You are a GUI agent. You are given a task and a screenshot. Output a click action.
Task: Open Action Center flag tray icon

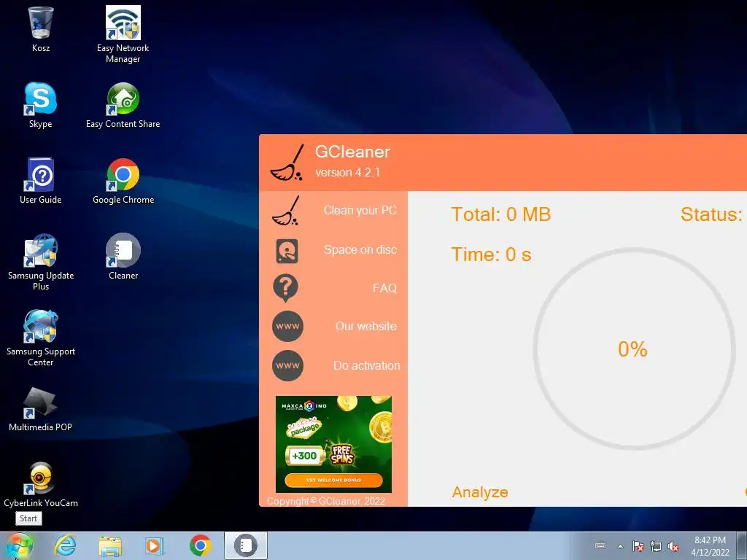click(x=638, y=546)
